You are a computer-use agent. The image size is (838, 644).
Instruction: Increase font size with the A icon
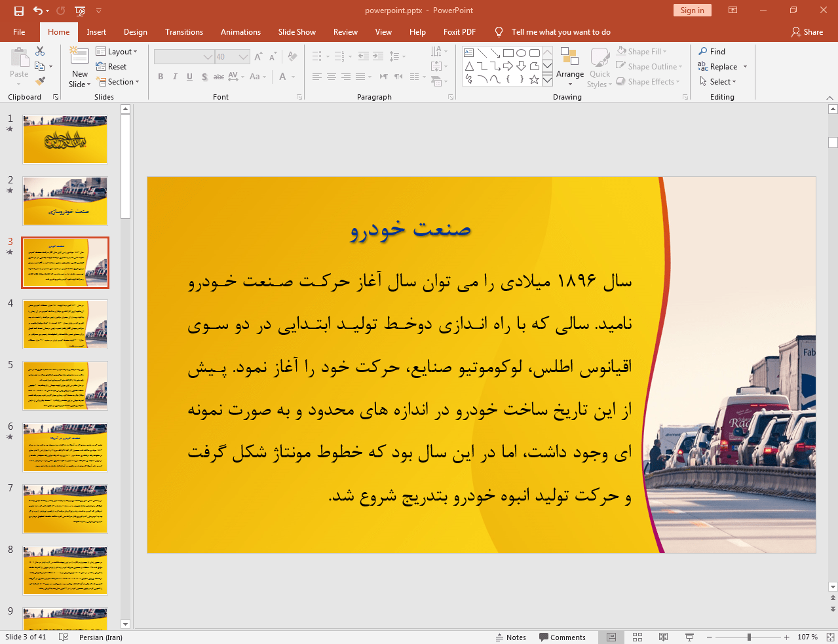[x=258, y=57]
